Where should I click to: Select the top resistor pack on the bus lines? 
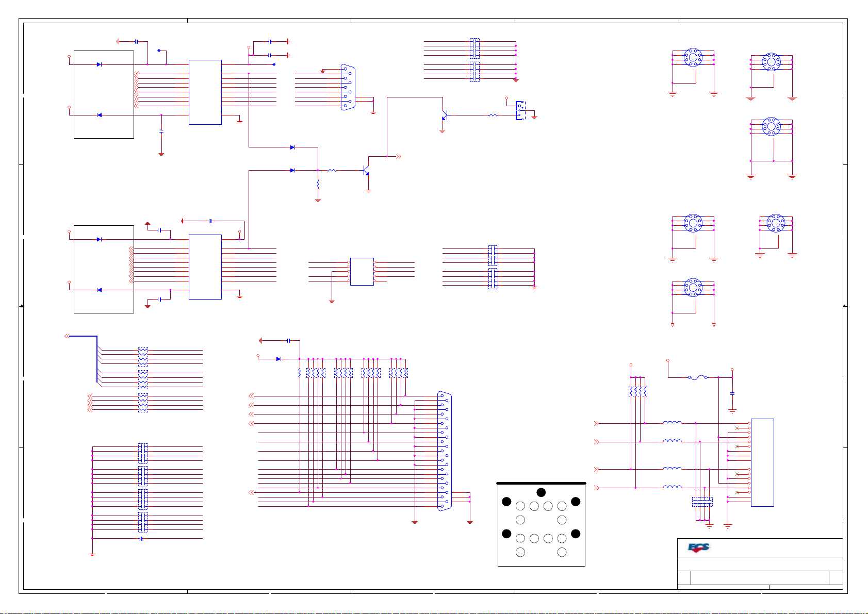point(143,357)
